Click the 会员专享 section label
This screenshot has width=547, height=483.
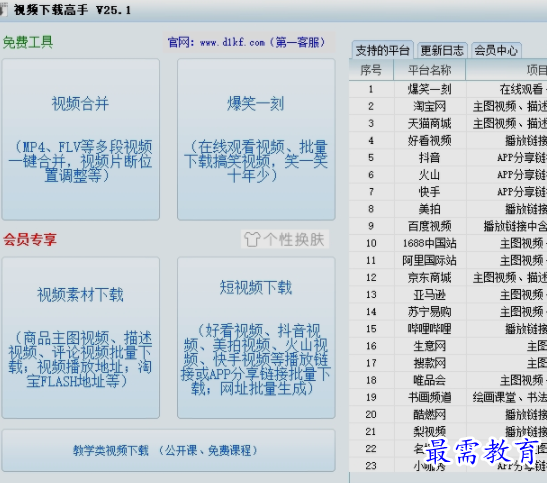(x=30, y=240)
